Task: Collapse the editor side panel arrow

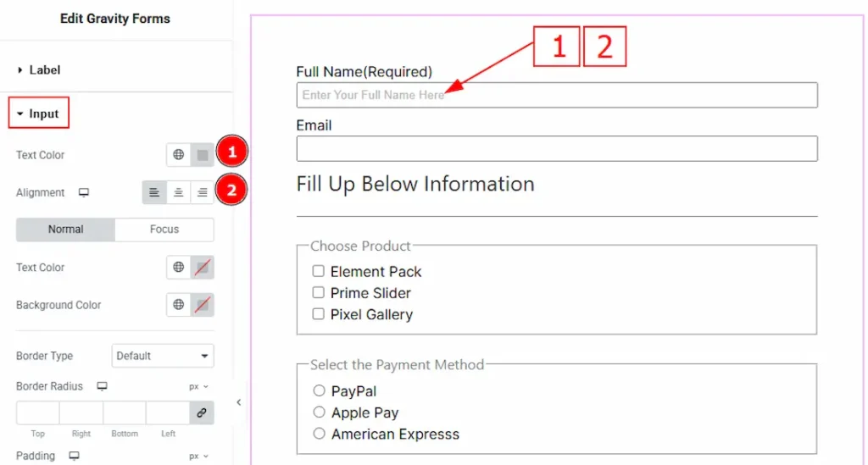Action: (x=239, y=402)
